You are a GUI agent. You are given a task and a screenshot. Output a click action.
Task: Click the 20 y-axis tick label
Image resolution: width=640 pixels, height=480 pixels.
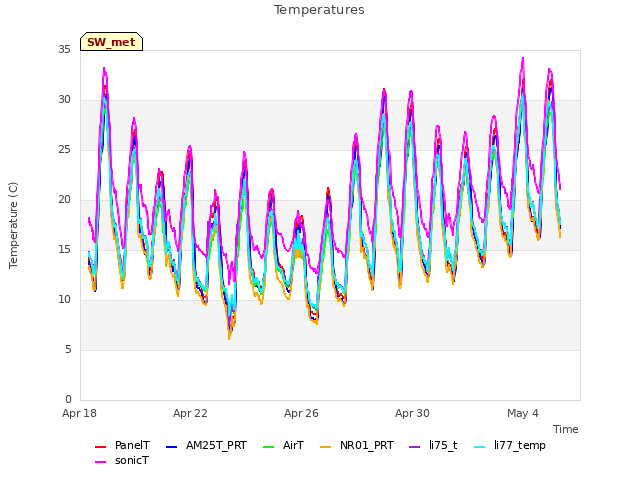pyautogui.click(x=64, y=200)
